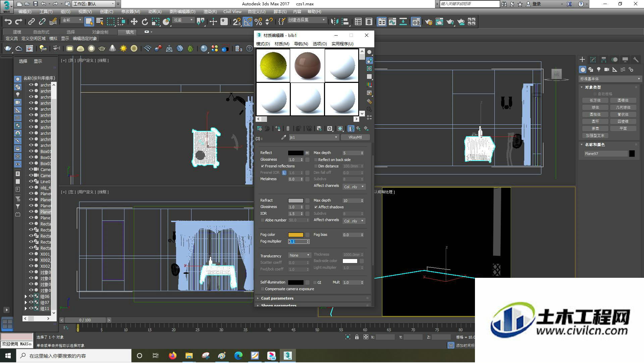Screen dimensions: 644x363
Task: Toggle the material editor Background checker icon
Action: 369,68
